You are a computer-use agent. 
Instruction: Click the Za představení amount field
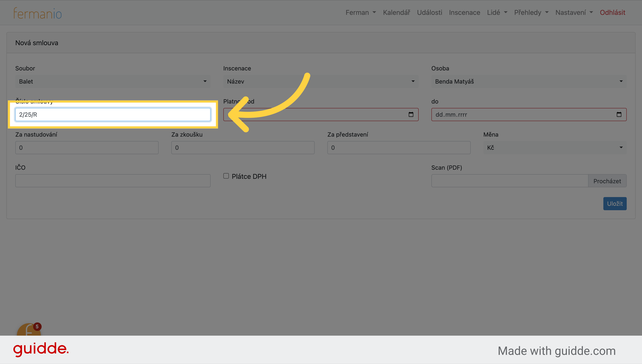coord(399,147)
